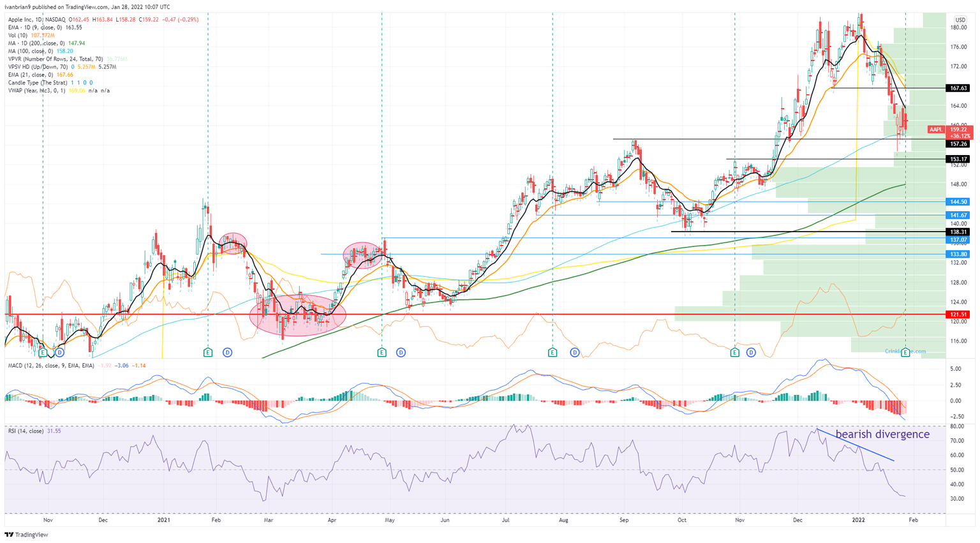Select the dividend D marker in early May 2021
Viewport: 980px width, 543px height.
tap(401, 352)
